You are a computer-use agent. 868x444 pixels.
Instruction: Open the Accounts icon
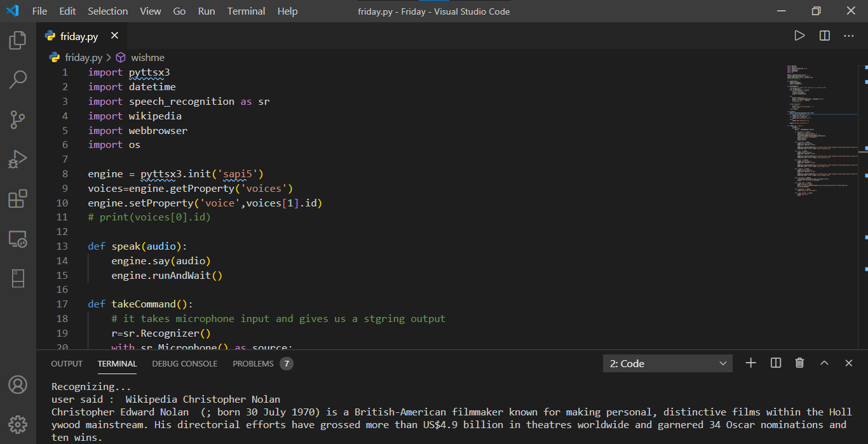click(x=18, y=385)
